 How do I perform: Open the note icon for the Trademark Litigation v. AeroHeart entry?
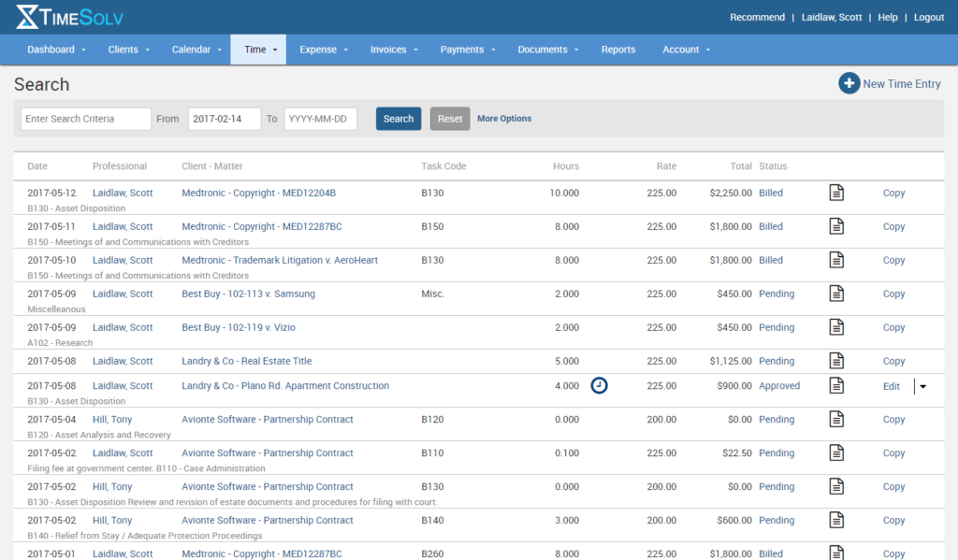pos(835,260)
